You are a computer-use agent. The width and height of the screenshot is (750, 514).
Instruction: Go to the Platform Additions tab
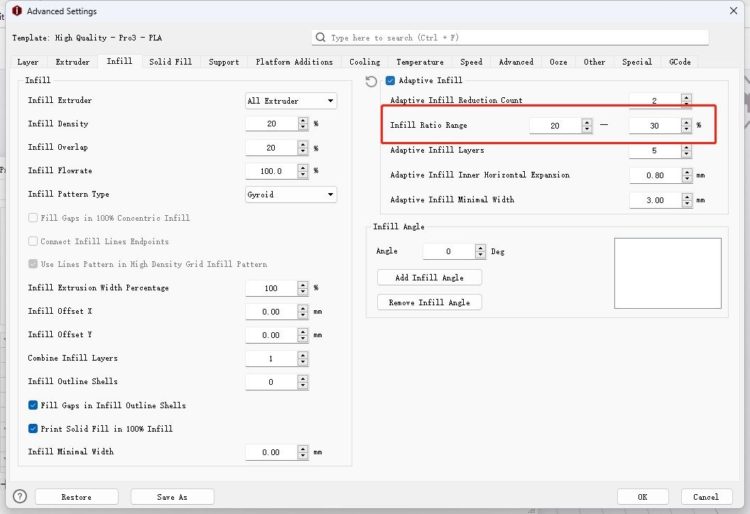tap(294, 62)
